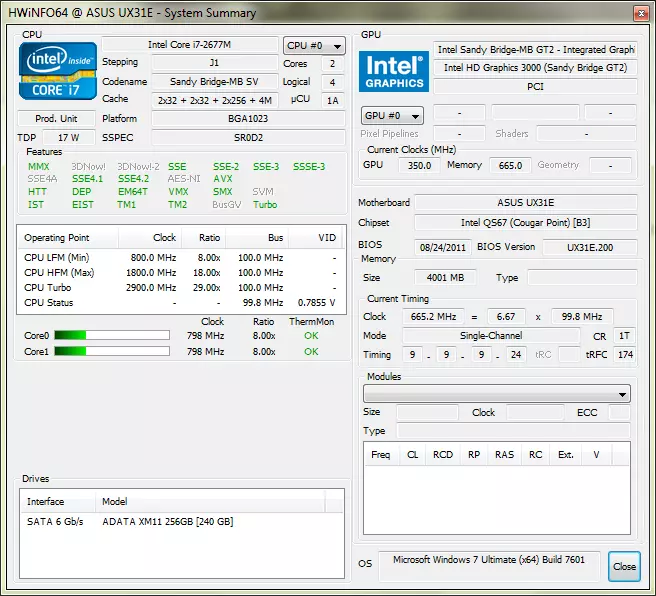Click the Intel Graphics logo
This screenshot has width=656, height=596.
(x=394, y=72)
